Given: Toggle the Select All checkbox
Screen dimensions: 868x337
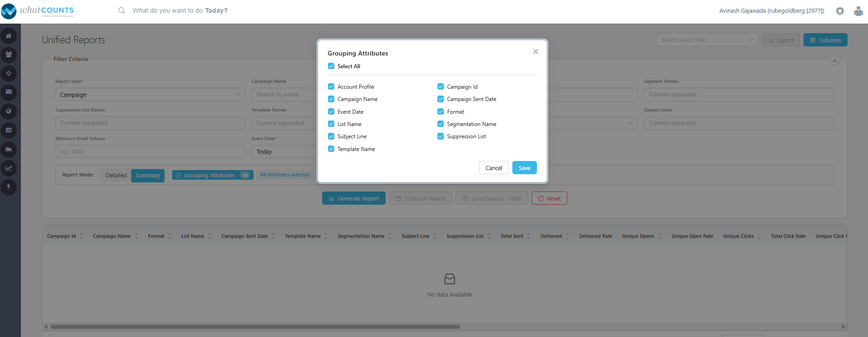Looking at the screenshot, I should coord(331,66).
